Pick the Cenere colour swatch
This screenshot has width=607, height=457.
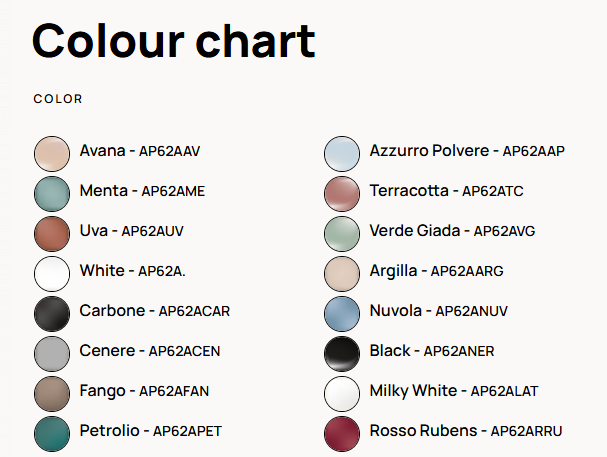click(51, 353)
